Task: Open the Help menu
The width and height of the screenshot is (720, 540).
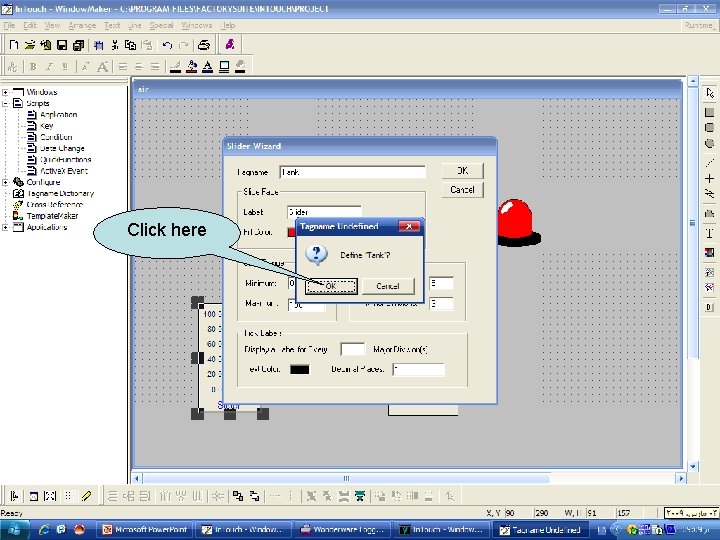Action: point(229,25)
